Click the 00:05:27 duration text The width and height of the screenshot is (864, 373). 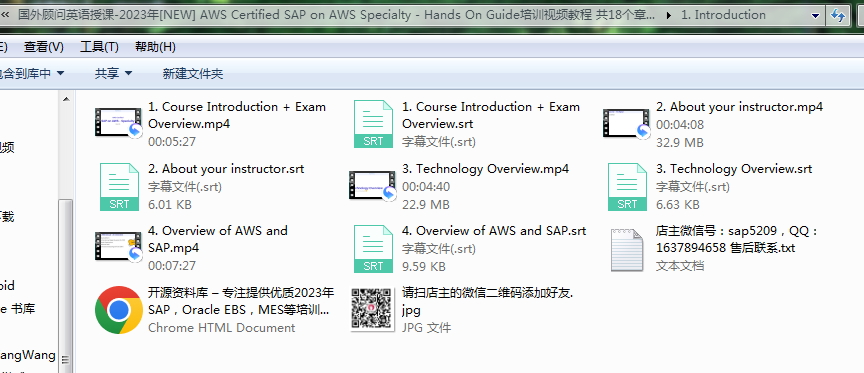pos(172,142)
